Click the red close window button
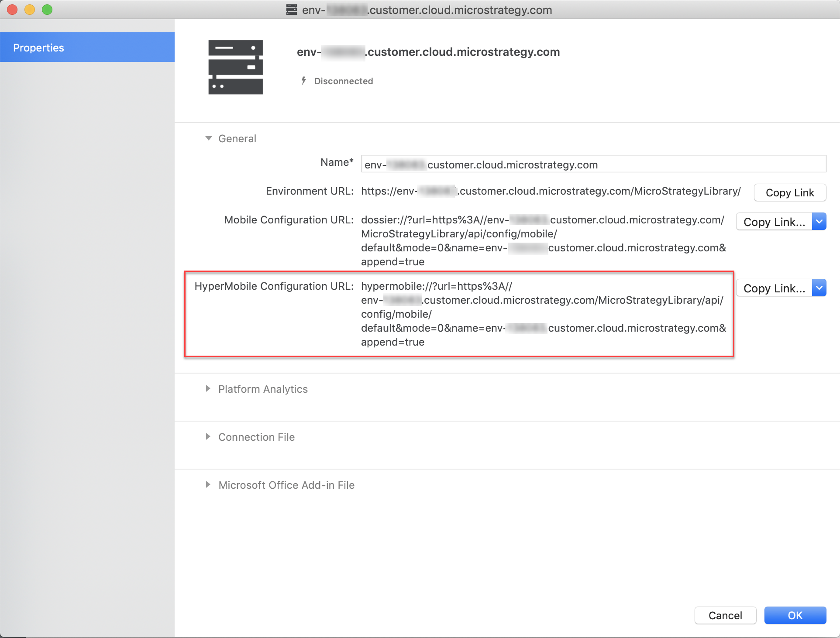Viewport: 840px width, 638px height. pyautogui.click(x=12, y=10)
